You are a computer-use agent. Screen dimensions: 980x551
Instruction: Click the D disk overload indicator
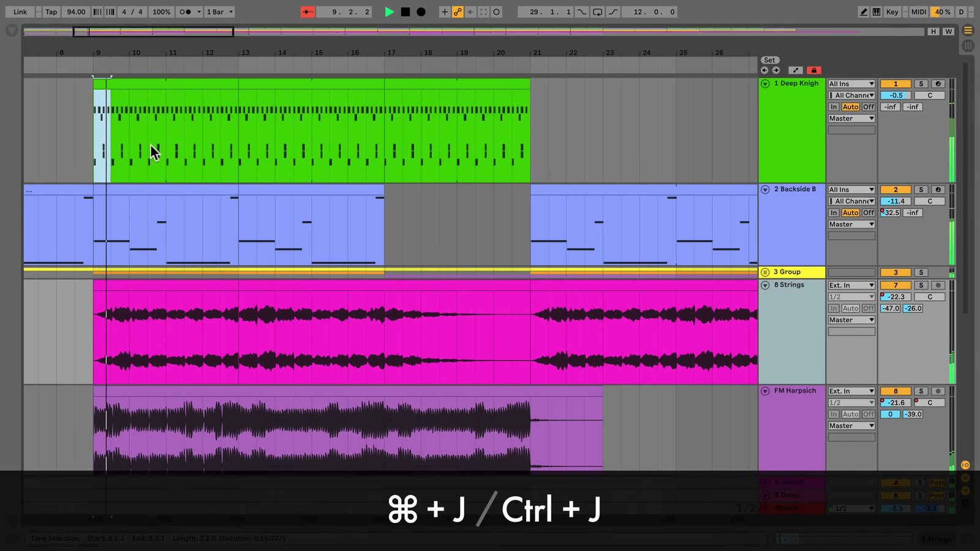[961, 12]
